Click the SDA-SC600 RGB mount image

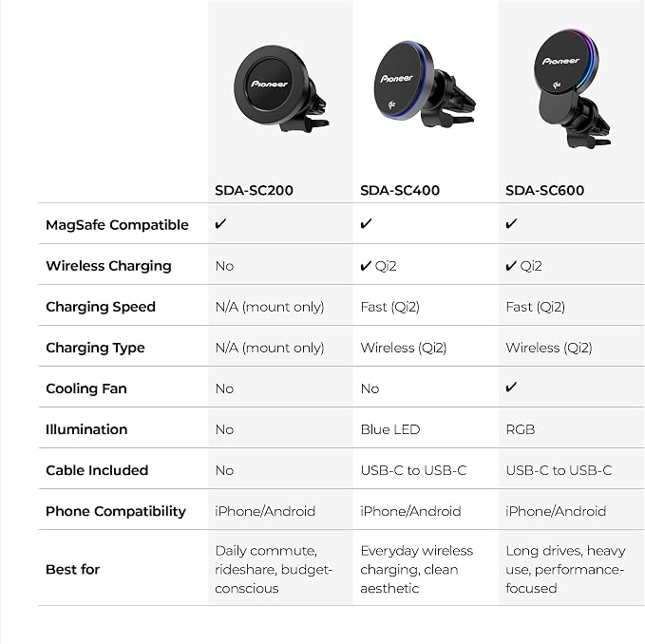(x=573, y=88)
